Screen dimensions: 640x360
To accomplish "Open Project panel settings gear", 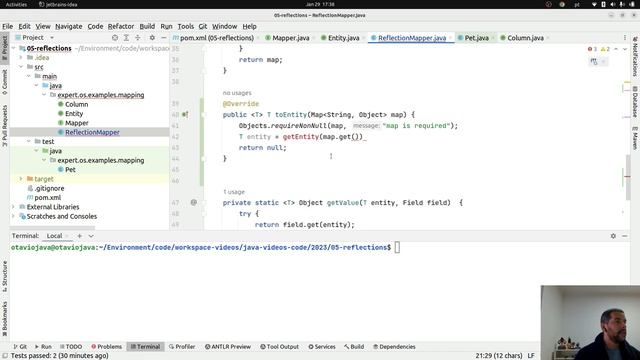I will coord(152,38).
